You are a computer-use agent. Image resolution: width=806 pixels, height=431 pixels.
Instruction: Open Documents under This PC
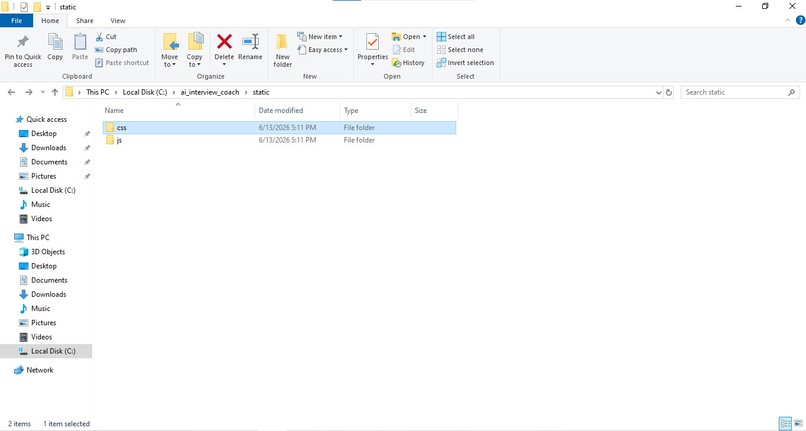[49, 280]
